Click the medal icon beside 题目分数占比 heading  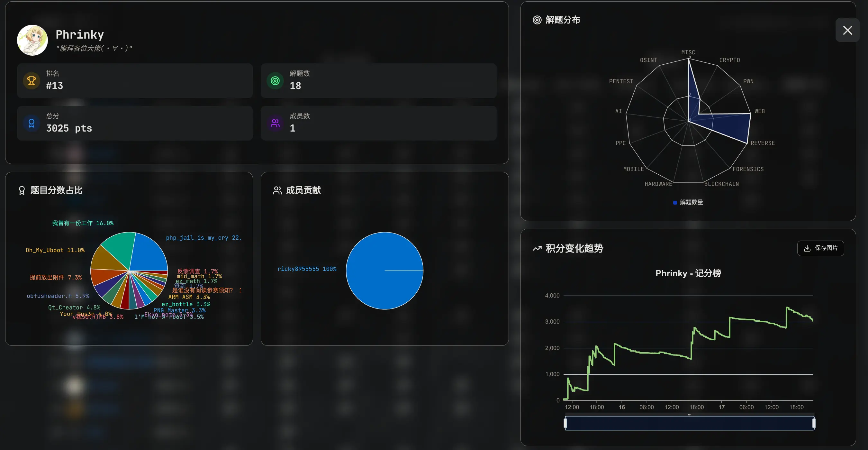pos(22,190)
